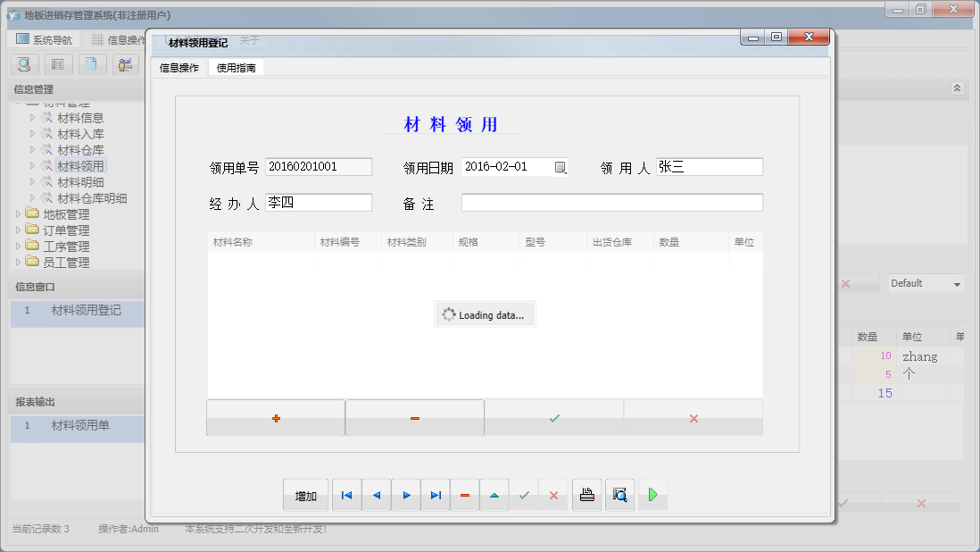The height and width of the screenshot is (552, 980).
Task: Go to the previous record
Action: (376, 494)
